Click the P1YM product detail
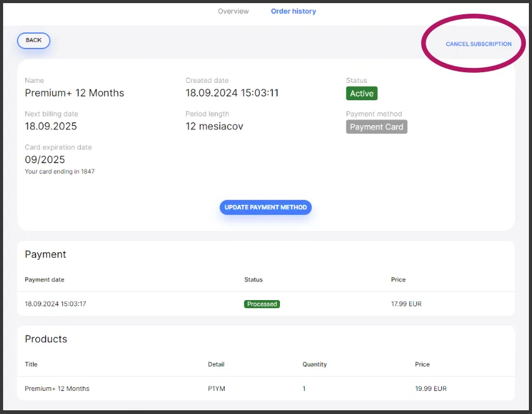This screenshot has height=414, width=532. pyautogui.click(x=216, y=388)
